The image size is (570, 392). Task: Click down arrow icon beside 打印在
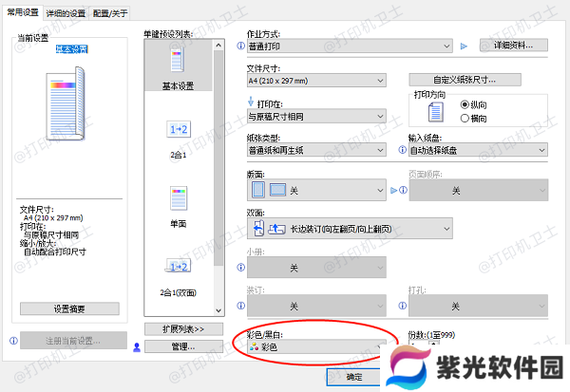point(251,101)
